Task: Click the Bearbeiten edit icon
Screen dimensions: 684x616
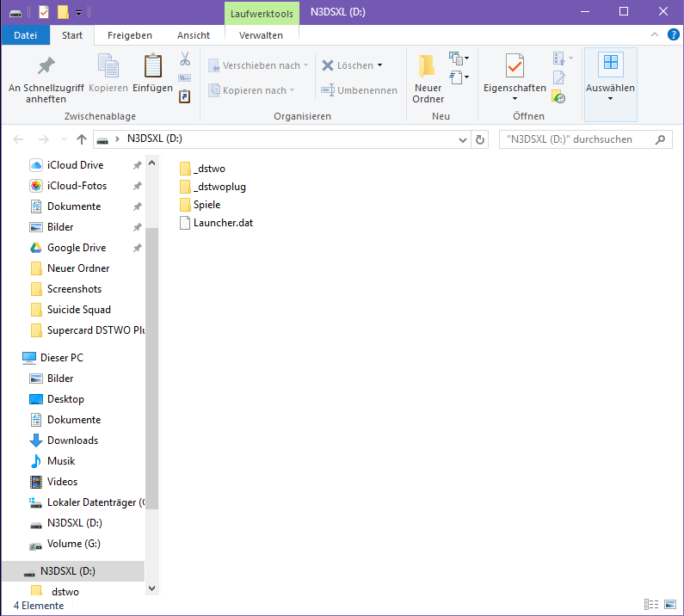Action: 558,77
